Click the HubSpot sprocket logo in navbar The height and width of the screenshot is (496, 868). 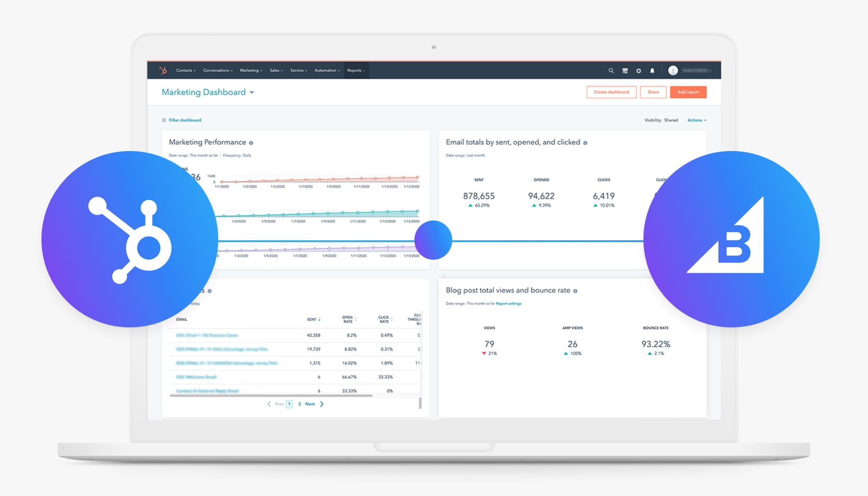(x=163, y=70)
